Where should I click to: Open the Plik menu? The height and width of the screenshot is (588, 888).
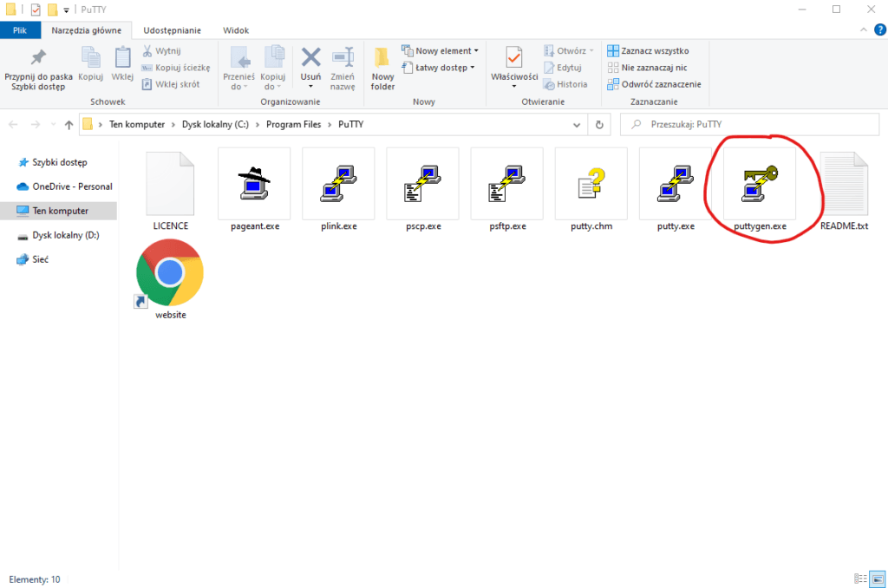click(x=20, y=30)
